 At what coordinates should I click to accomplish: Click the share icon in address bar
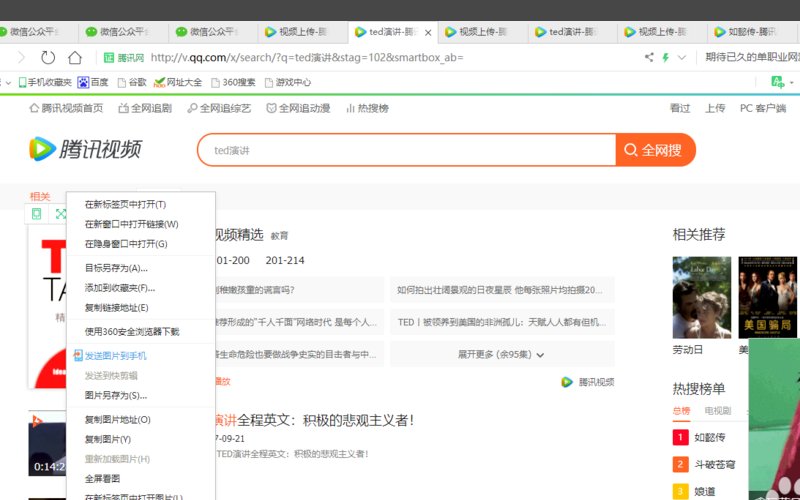649,57
